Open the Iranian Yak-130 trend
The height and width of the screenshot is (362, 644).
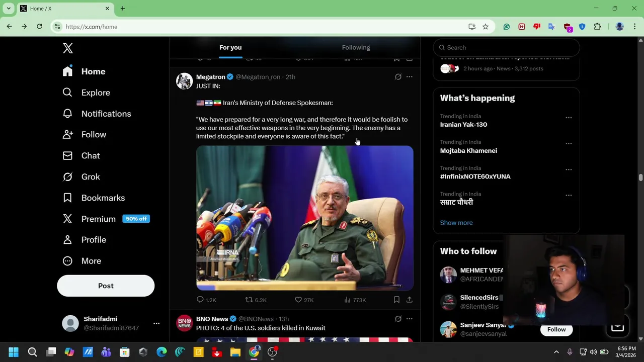click(463, 125)
